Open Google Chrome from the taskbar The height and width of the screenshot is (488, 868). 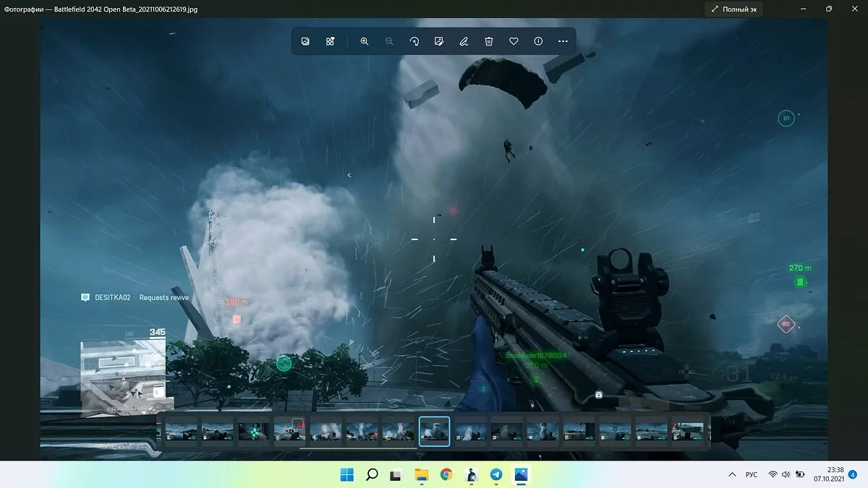(x=446, y=475)
